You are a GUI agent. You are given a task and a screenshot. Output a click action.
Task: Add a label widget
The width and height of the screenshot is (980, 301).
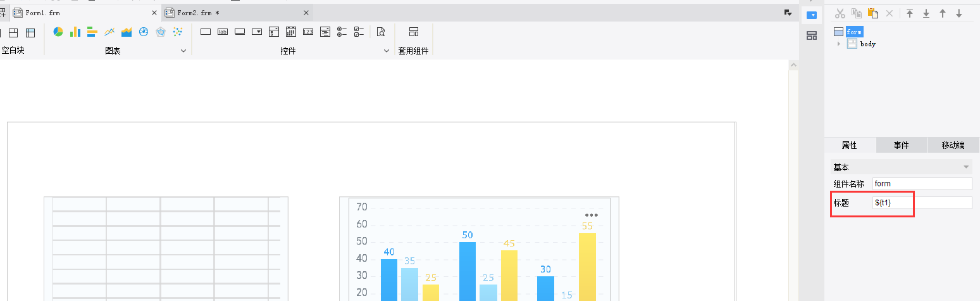pyautogui.click(x=223, y=32)
